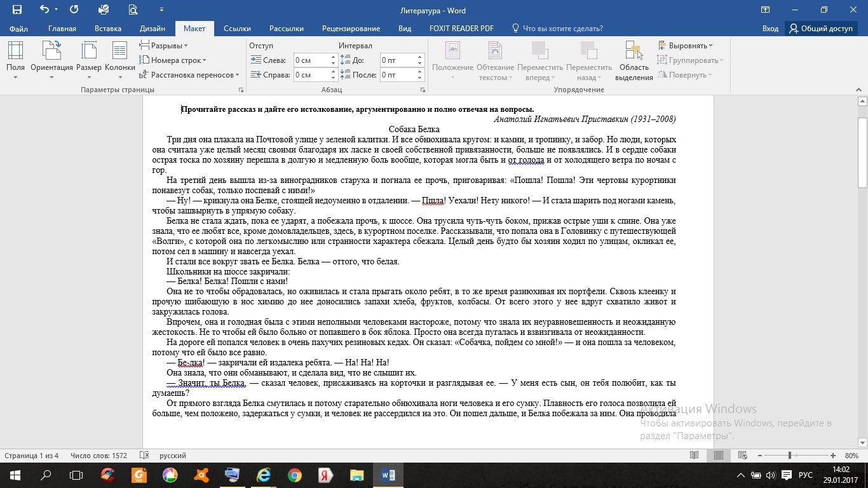This screenshot has width=868, height=488.
Task: Switch to Read Mode view
Action: (695, 456)
